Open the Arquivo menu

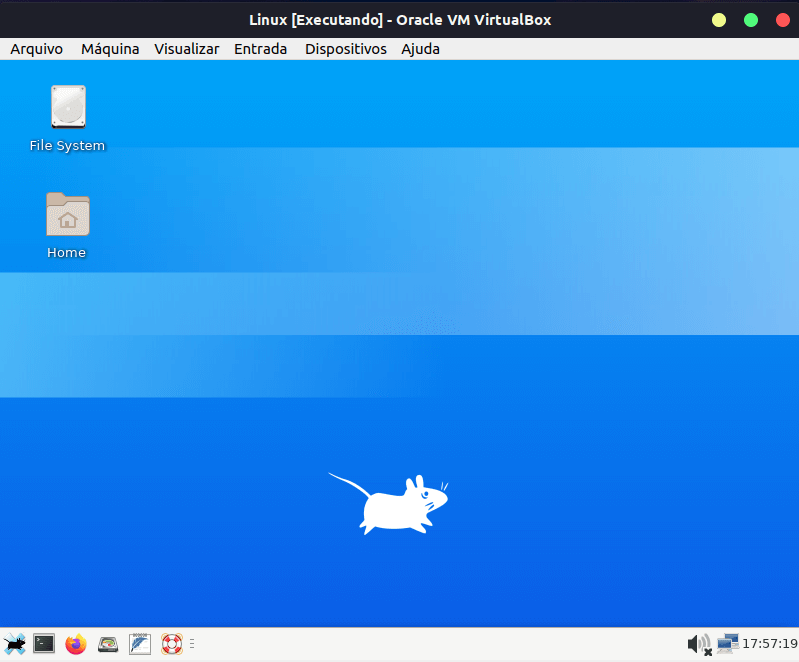pos(37,49)
